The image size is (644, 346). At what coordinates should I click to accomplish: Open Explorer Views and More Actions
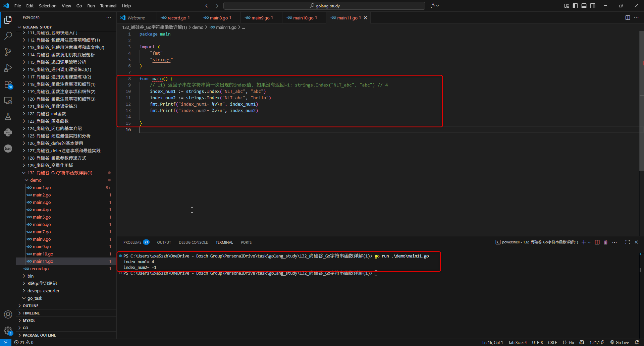click(x=109, y=18)
